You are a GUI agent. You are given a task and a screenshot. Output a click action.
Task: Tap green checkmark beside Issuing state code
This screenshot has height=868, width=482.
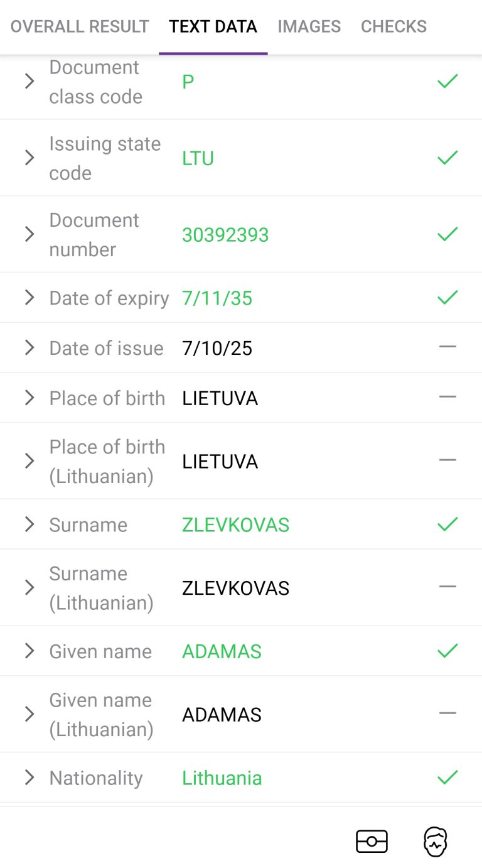(x=447, y=158)
